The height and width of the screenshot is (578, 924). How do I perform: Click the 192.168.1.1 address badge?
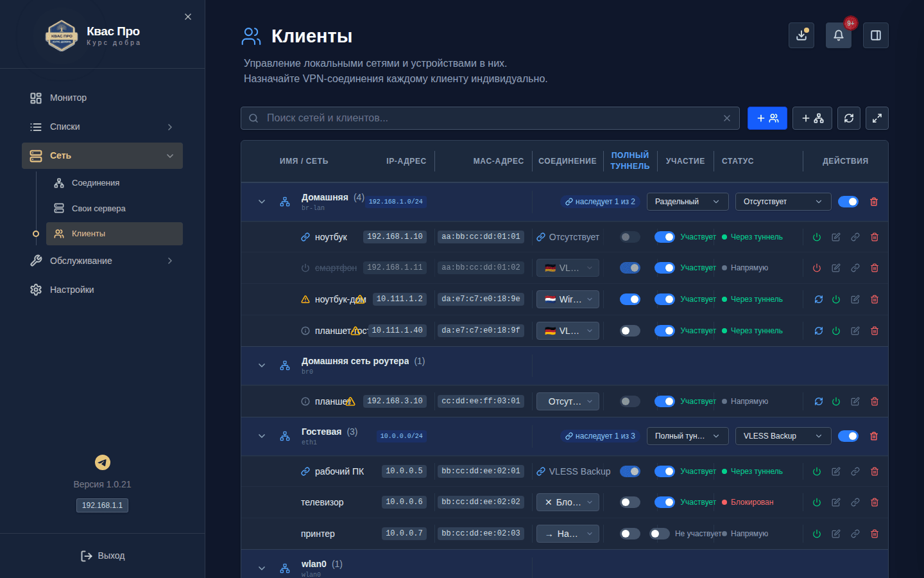point(103,505)
